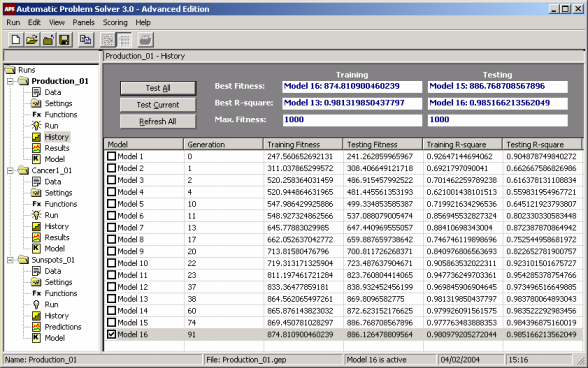Check the Model 10 checkbox
Viewport: 588px width, 368px height.
[x=111, y=263]
